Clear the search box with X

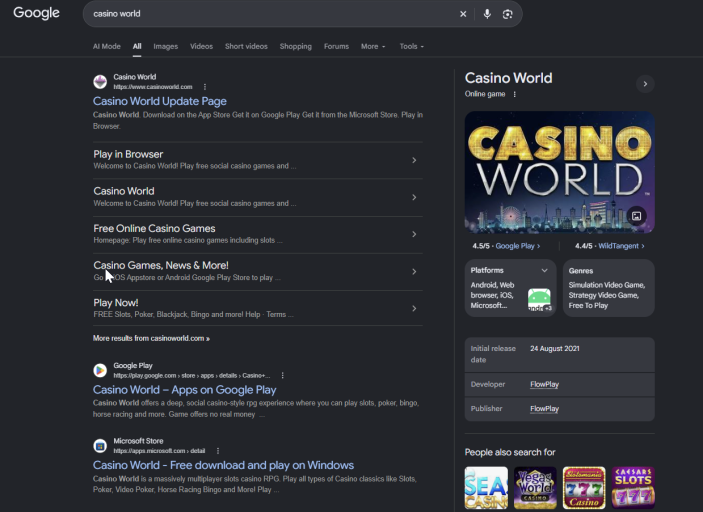tap(463, 14)
